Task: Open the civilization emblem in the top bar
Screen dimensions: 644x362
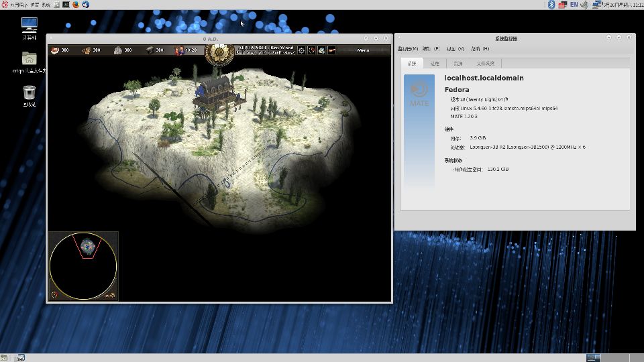Action: point(219,54)
